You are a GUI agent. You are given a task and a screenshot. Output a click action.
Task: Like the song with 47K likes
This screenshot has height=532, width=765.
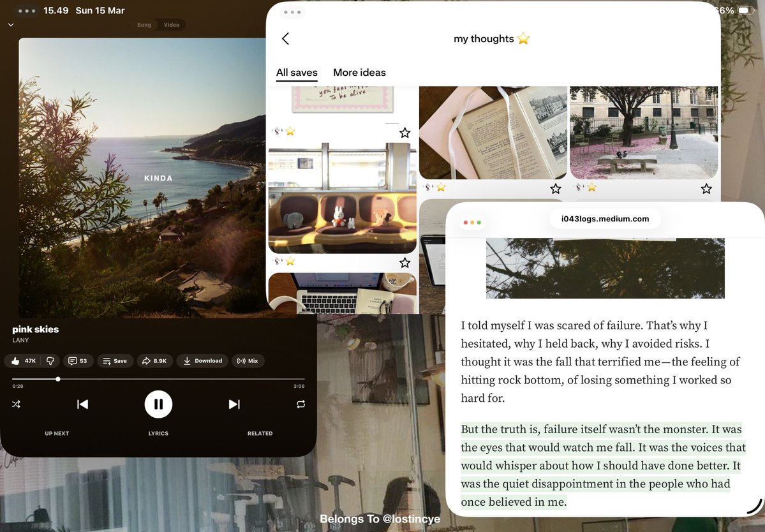(24, 361)
